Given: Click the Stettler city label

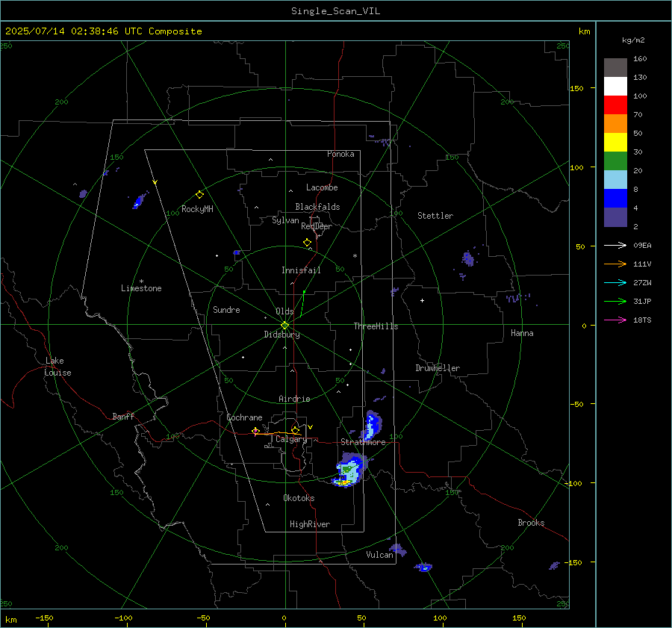Looking at the screenshot, I should coord(435,216).
